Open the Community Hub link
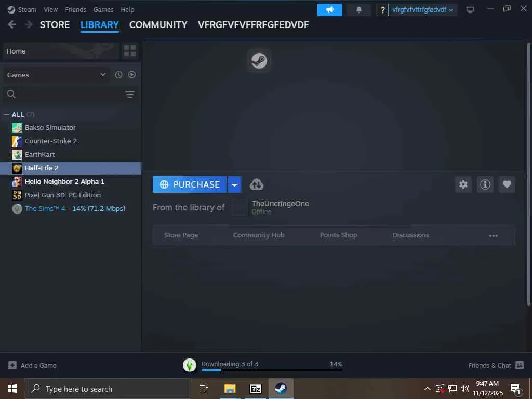Image resolution: width=532 pixels, height=399 pixels. [x=259, y=235]
